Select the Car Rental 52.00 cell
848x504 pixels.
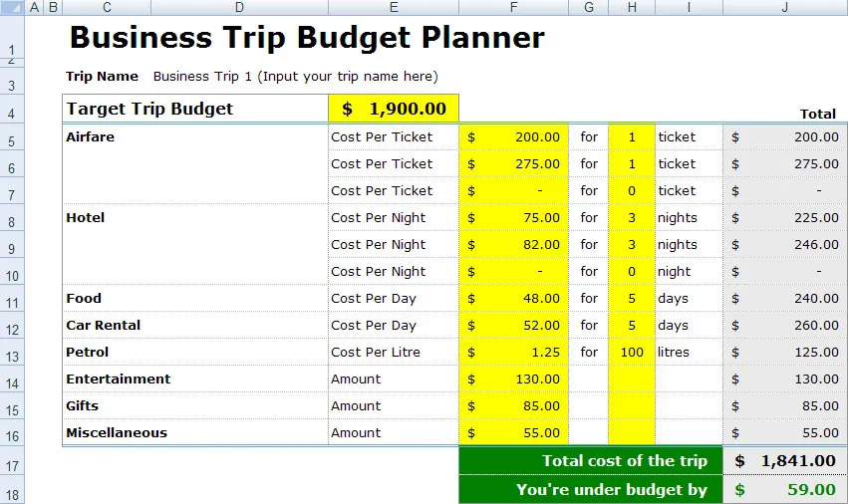(513, 325)
